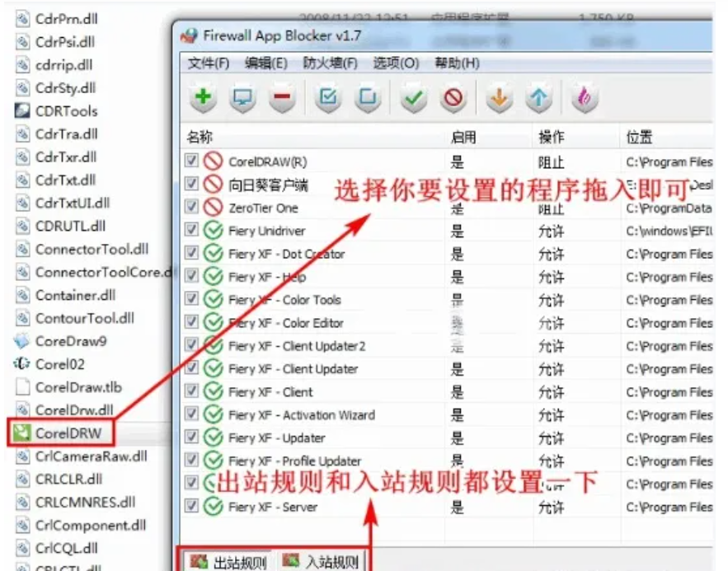The image size is (728, 571).
Task: Click the orange move down arrow icon
Action: tap(499, 98)
